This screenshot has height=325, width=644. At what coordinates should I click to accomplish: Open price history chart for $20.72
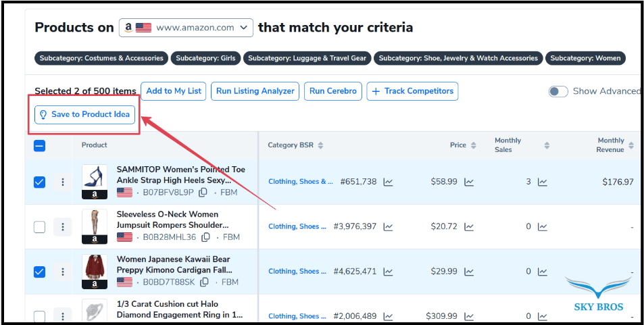tap(469, 226)
